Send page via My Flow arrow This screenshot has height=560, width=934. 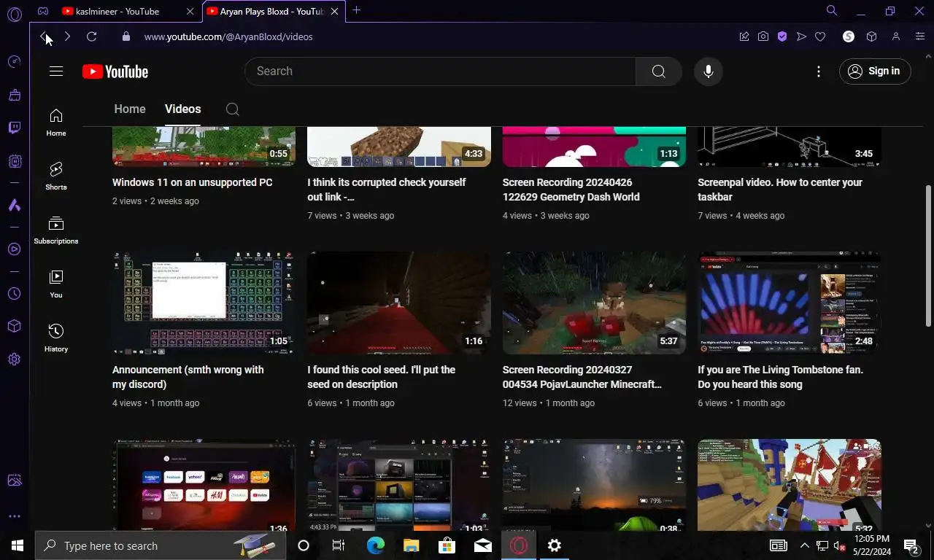click(801, 36)
